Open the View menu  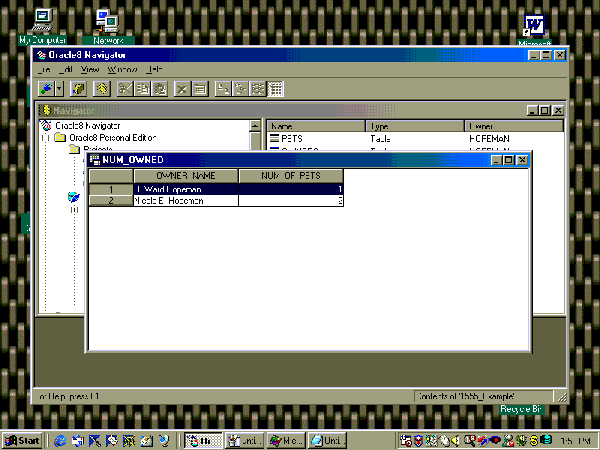[90, 69]
